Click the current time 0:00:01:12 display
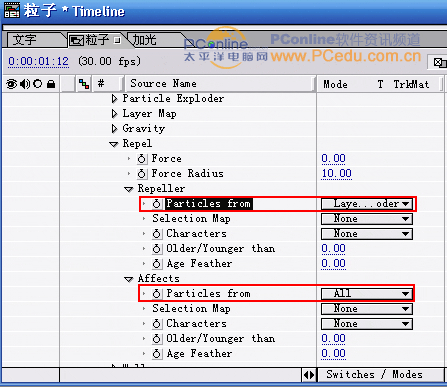Viewport: 447px width, 387px height. pyautogui.click(x=38, y=62)
